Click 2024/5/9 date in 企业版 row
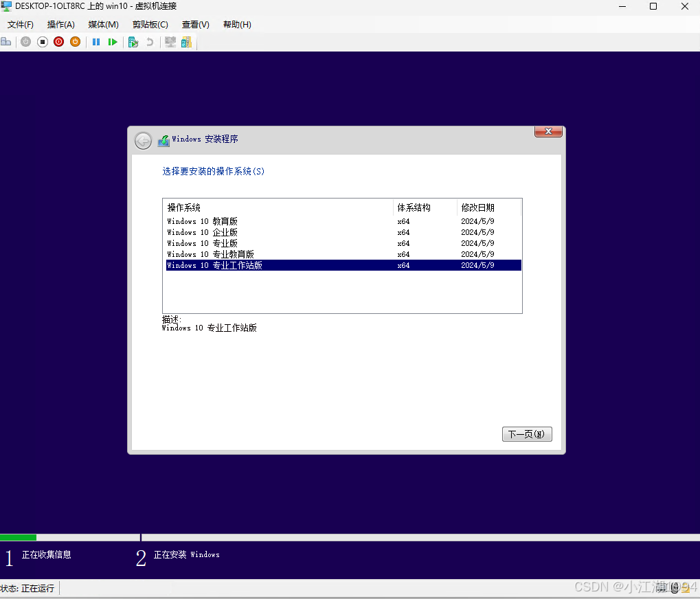 (x=477, y=233)
